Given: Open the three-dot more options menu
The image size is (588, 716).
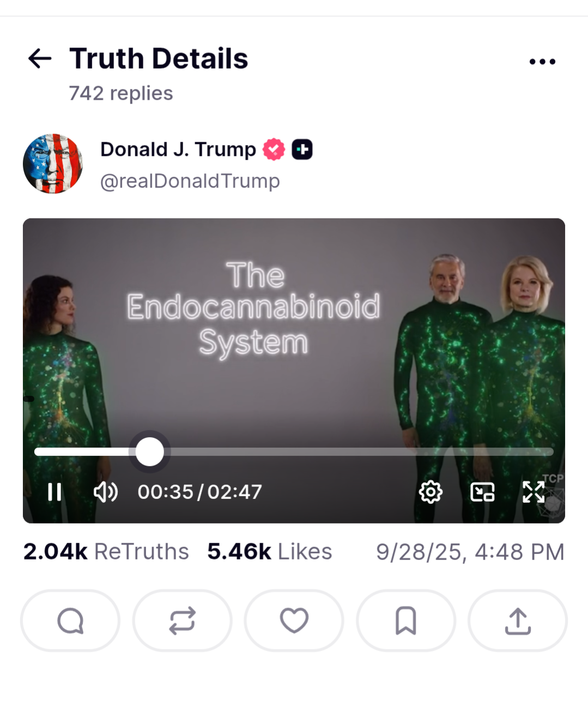Looking at the screenshot, I should (542, 62).
